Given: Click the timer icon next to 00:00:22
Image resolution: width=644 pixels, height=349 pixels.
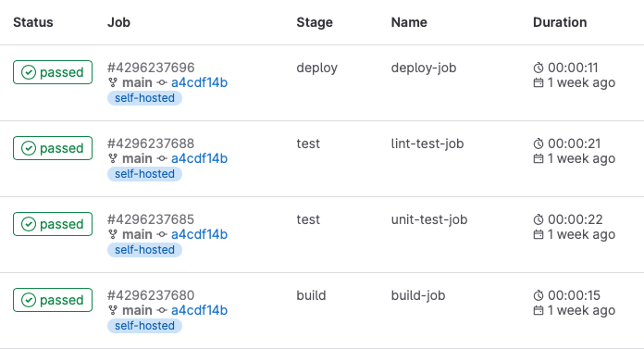Looking at the screenshot, I should point(539,219).
